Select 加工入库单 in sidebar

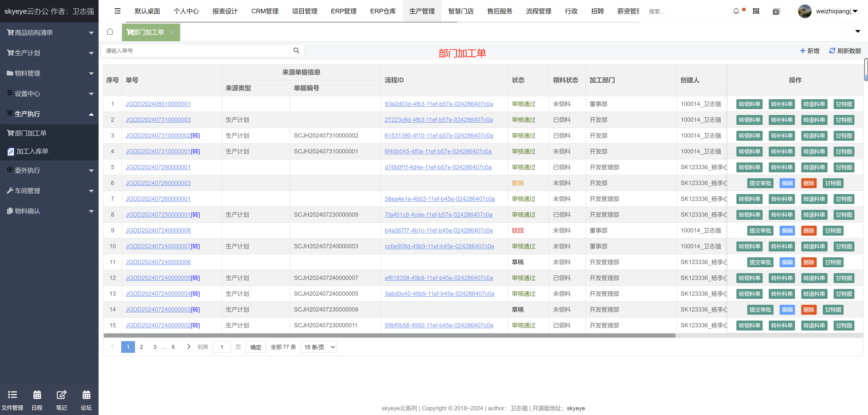click(32, 151)
